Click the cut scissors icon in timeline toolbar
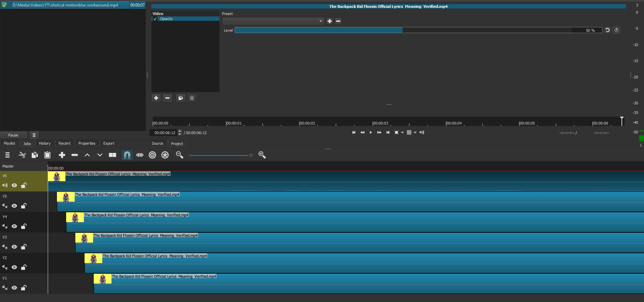This screenshot has width=644, height=302. click(x=22, y=155)
